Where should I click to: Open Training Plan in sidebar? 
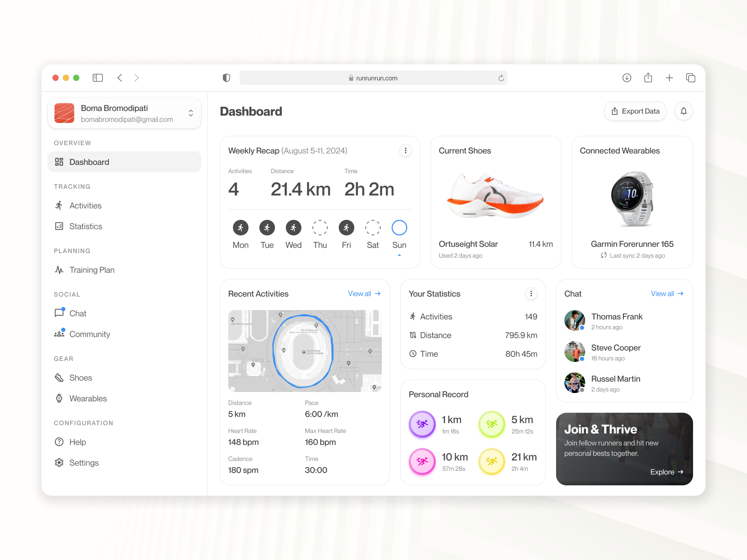point(92,270)
